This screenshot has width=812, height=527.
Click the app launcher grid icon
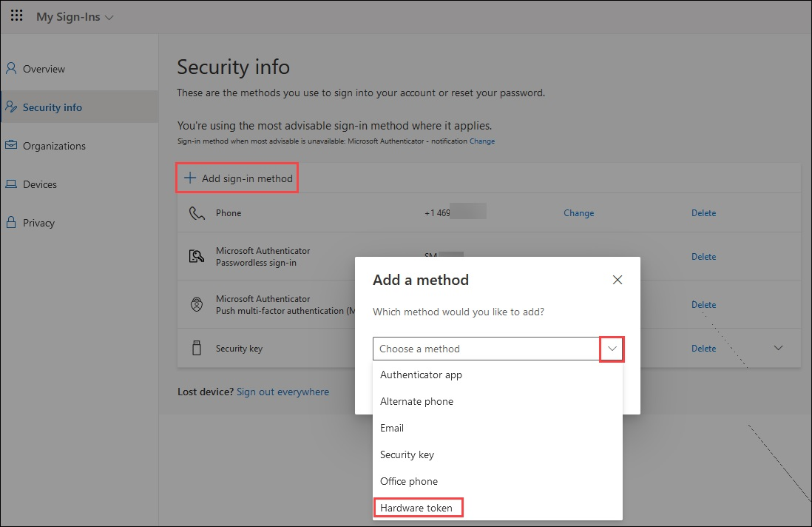[x=16, y=15]
